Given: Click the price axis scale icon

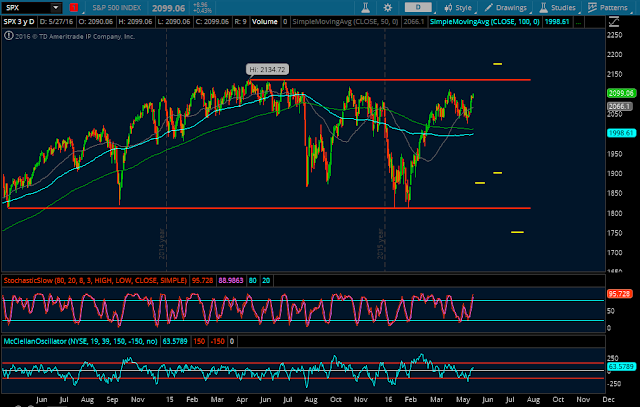Looking at the screenshot, I should pyautogui.click(x=613, y=22).
